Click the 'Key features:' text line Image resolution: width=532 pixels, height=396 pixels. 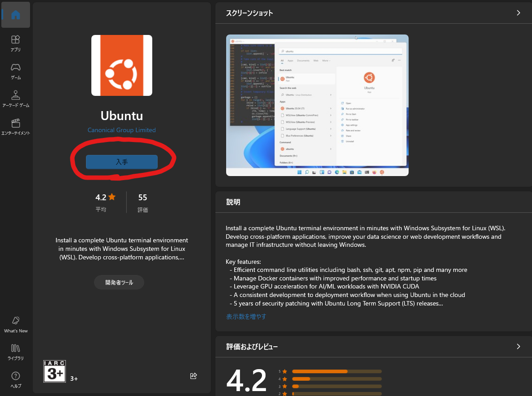(x=243, y=262)
